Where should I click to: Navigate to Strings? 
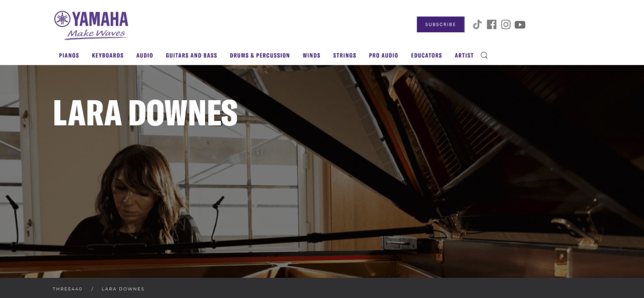[x=344, y=55]
